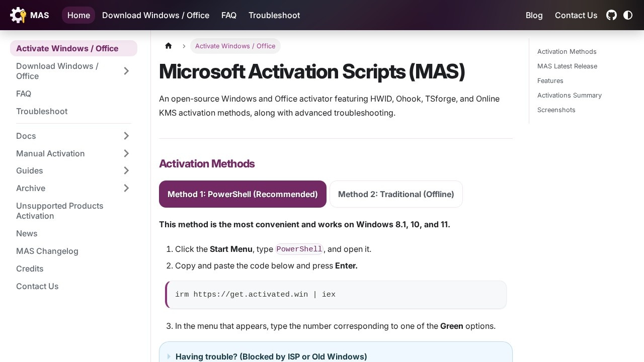Toggle dark/light mode icon
The image size is (644, 362).
(x=628, y=15)
